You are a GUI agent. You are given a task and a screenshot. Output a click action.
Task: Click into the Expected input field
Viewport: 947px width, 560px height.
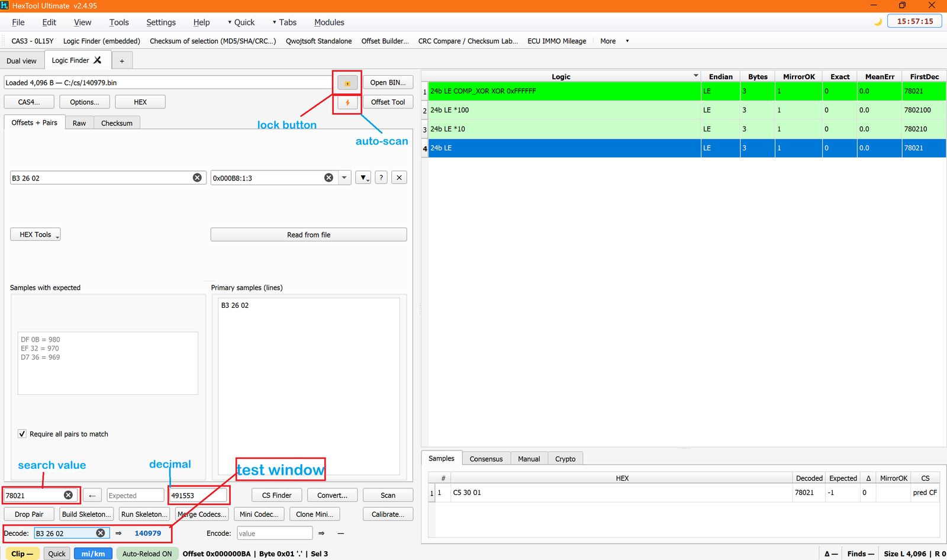(x=135, y=495)
